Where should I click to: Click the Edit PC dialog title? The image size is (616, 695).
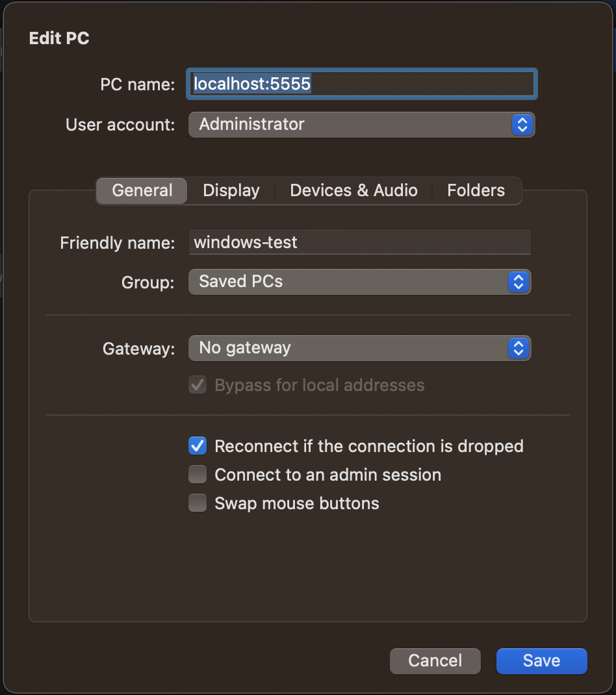(59, 38)
